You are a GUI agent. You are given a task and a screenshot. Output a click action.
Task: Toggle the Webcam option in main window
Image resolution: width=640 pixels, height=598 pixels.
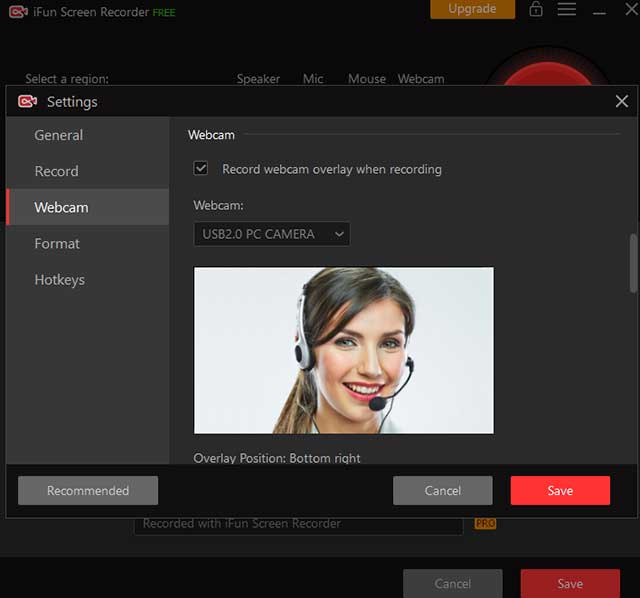(x=420, y=79)
